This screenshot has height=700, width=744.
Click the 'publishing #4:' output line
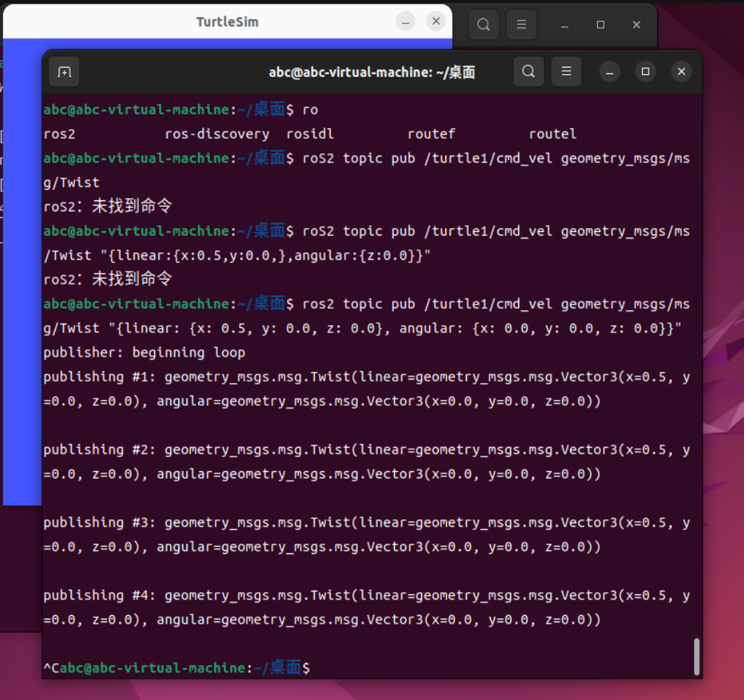(366, 608)
